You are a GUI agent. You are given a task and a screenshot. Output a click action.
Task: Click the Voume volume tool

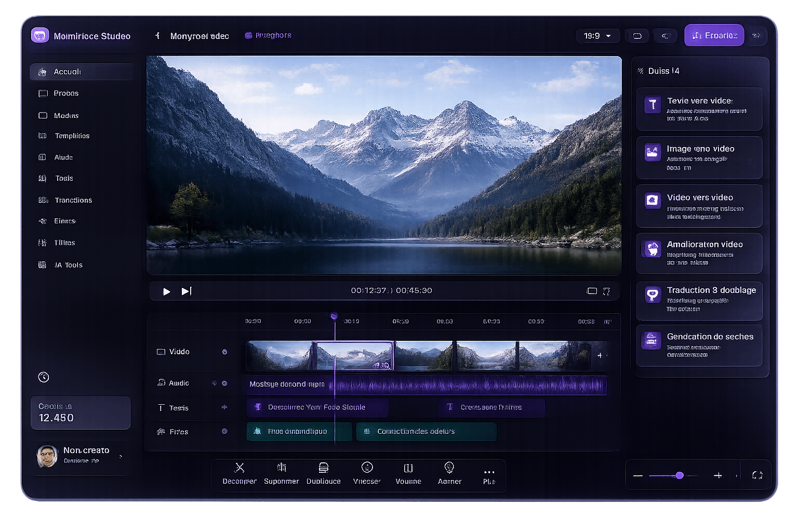click(x=408, y=474)
